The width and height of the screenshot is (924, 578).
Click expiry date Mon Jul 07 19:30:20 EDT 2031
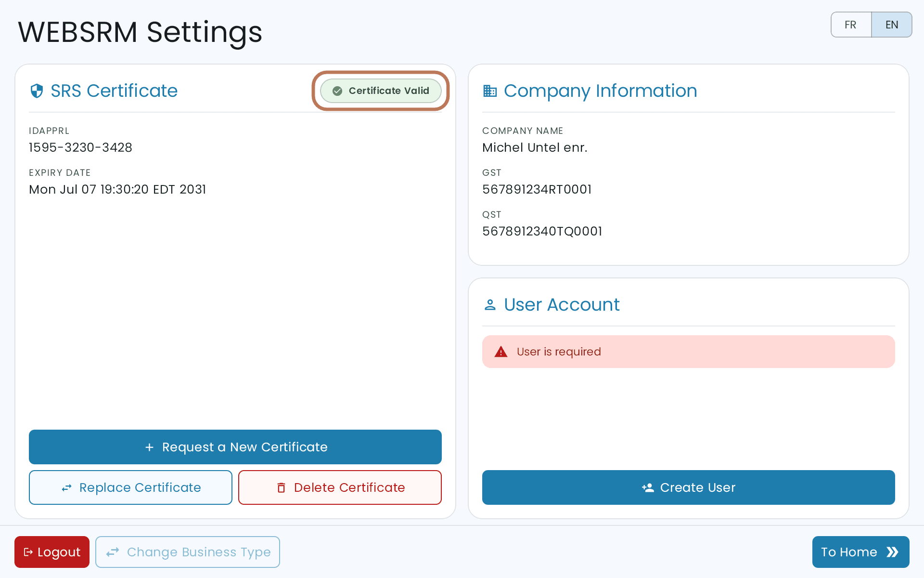pyautogui.click(x=117, y=189)
